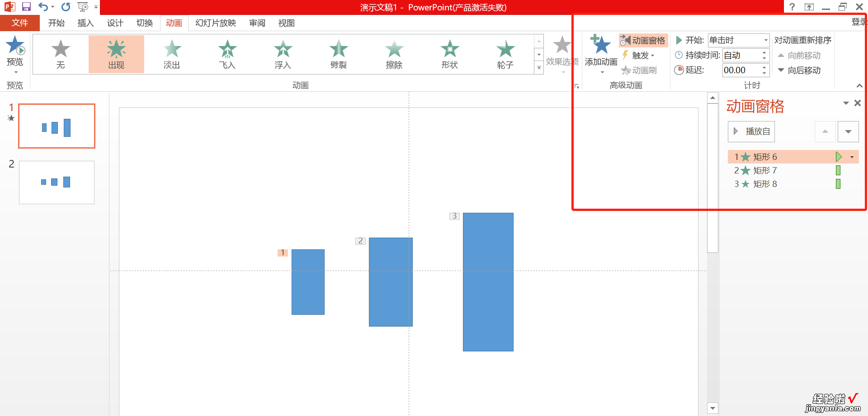This screenshot has width=868, height=416.
Task: Select the 出现 appear animation effect
Action: coord(116,54)
